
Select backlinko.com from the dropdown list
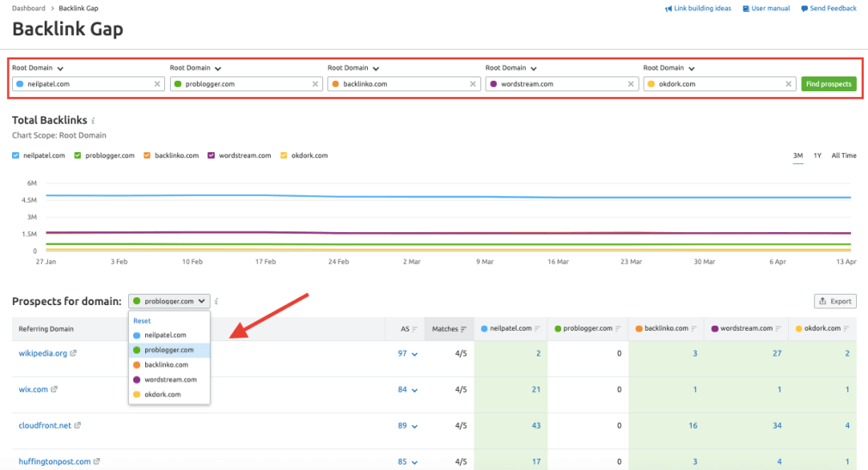pyautogui.click(x=168, y=365)
